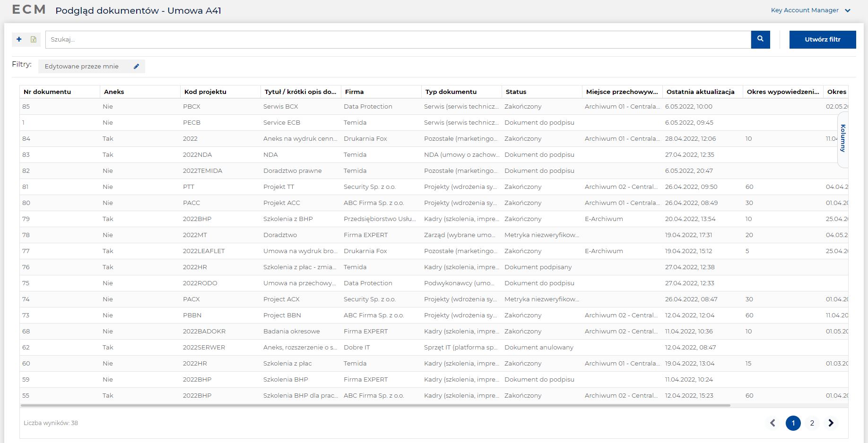Sort by 'Typ dokumentu' column header

[x=461, y=92]
